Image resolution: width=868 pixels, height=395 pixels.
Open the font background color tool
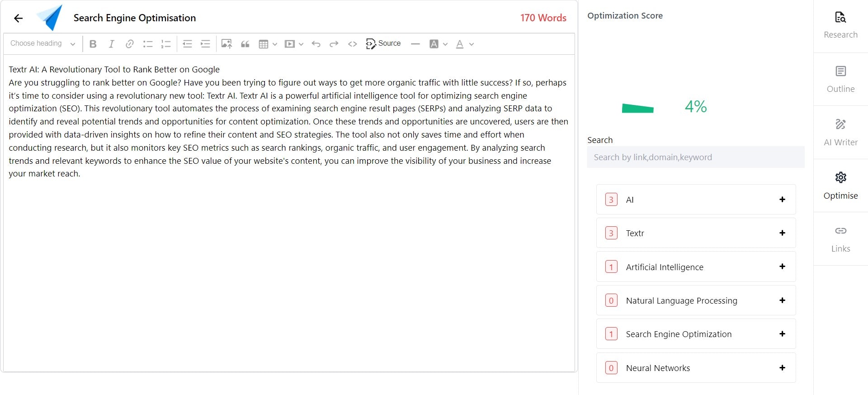click(x=434, y=44)
